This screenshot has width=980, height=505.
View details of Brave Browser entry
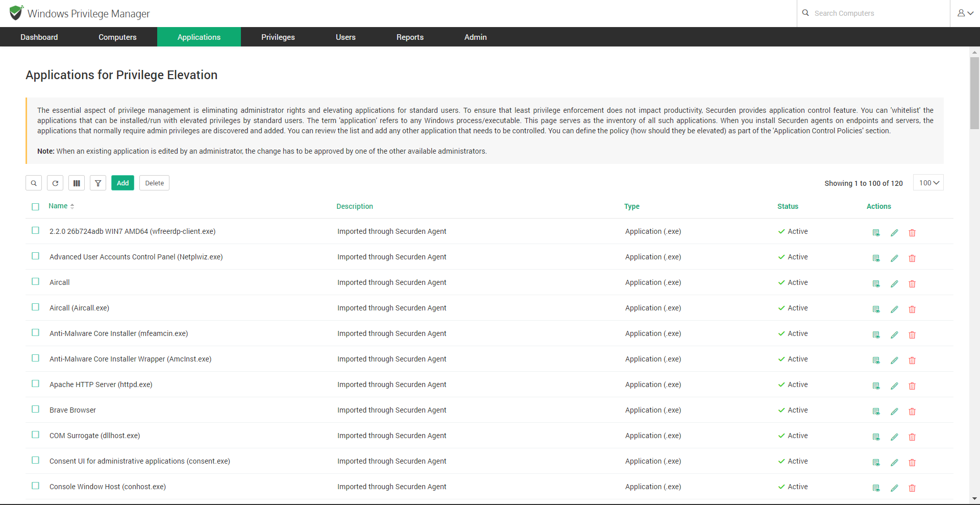pos(876,412)
